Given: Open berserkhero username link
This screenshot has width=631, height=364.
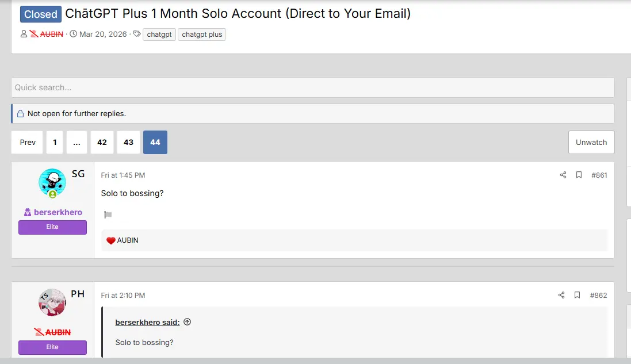Looking at the screenshot, I should click(x=58, y=212).
